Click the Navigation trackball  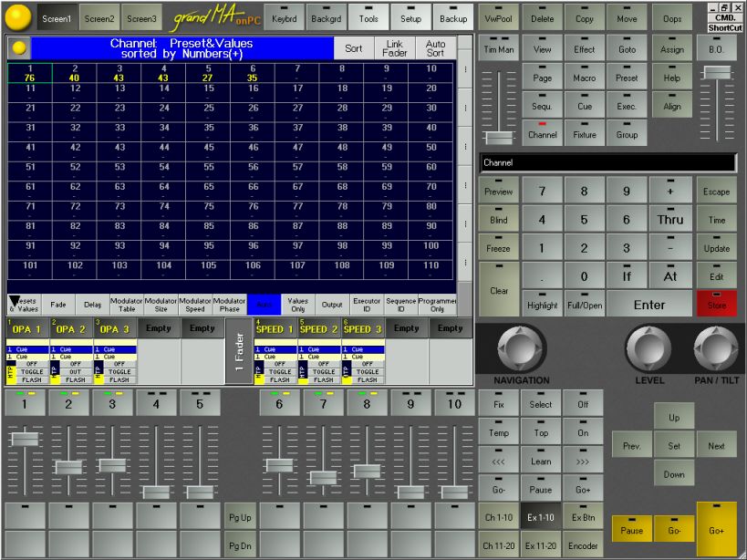pyautogui.click(x=520, y=349)
